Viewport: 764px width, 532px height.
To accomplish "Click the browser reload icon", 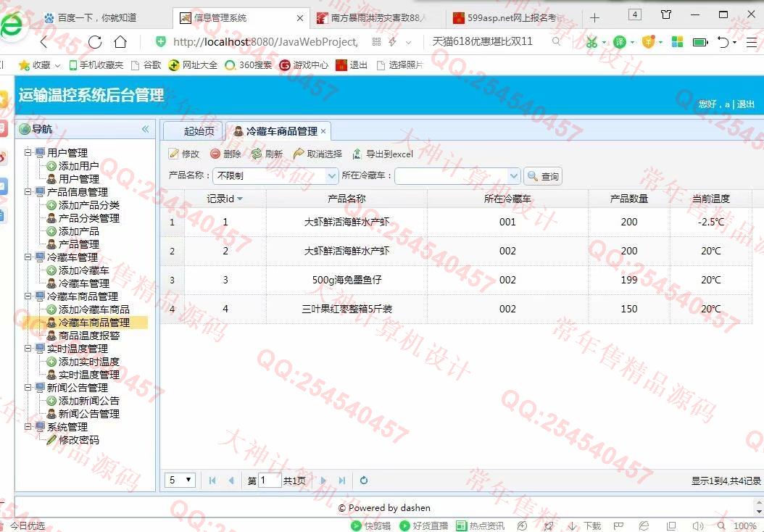I will [95, 42].
